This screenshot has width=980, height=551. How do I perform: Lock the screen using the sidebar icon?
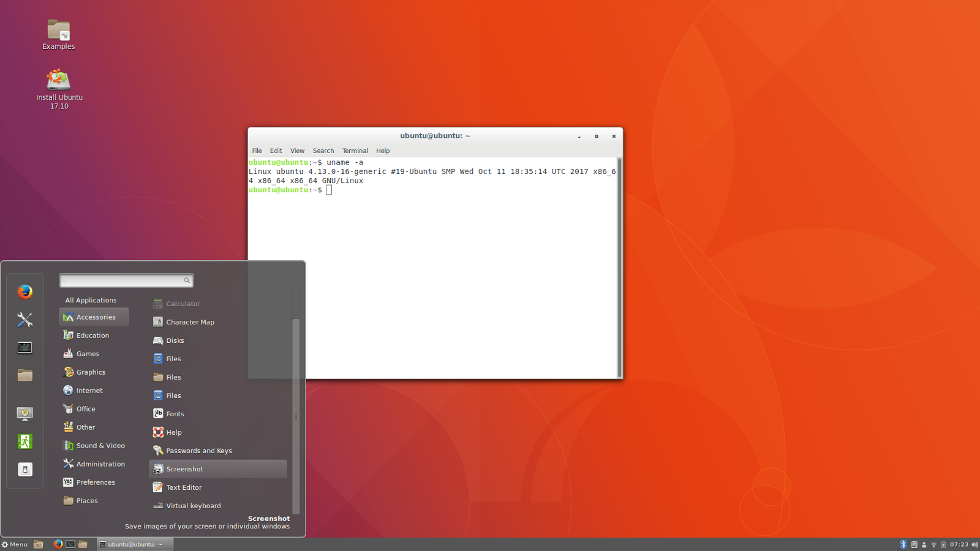tap(24, 413)
